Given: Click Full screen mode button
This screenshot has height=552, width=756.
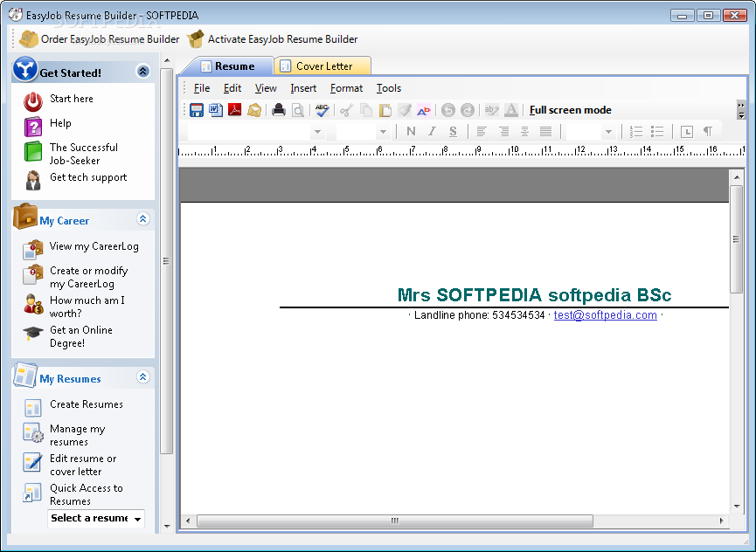Looking at the screenshot, I should pyautogui.click(x=571, y=110).
